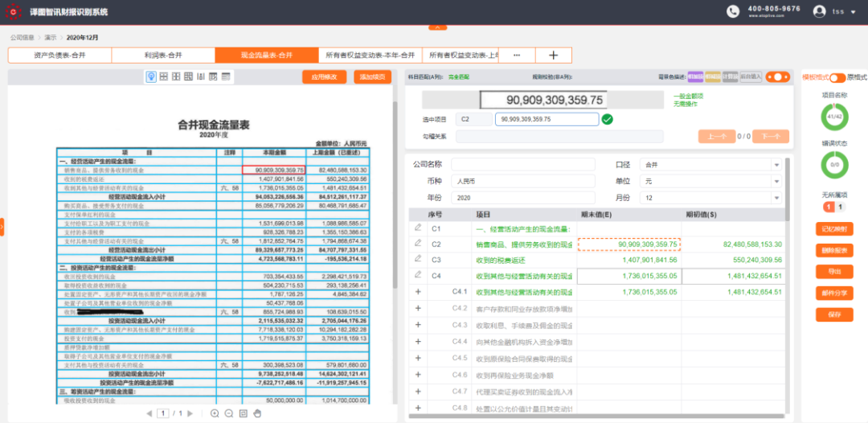This screenshot has height=423, width=868.
Task: Click the selected item value input
Action: [x=547, y=119]
